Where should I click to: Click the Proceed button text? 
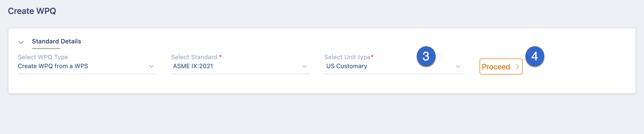coord(496,67)
